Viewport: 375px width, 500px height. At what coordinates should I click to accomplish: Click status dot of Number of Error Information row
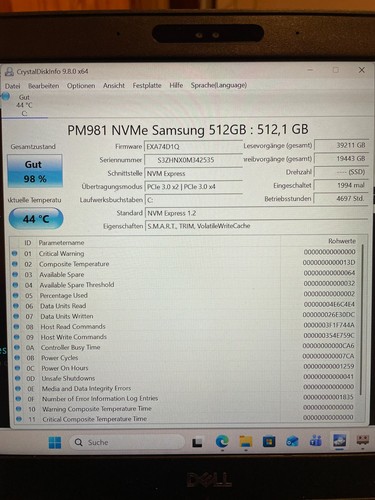click(18, 399)
